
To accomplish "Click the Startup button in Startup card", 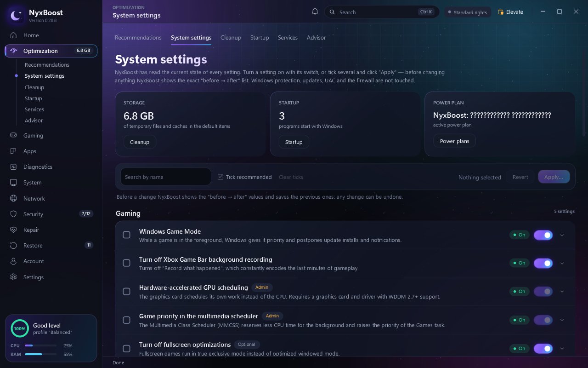I will (294, 142).
